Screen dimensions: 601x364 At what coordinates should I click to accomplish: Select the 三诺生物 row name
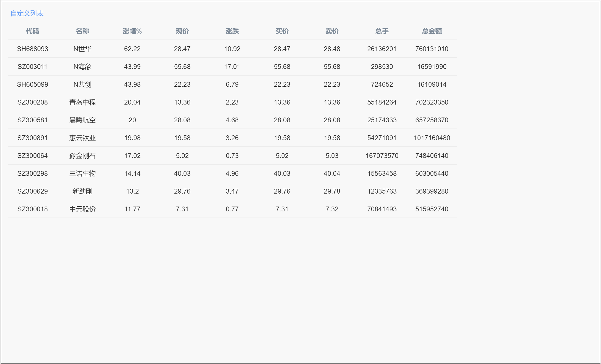[x=82, y=173]
